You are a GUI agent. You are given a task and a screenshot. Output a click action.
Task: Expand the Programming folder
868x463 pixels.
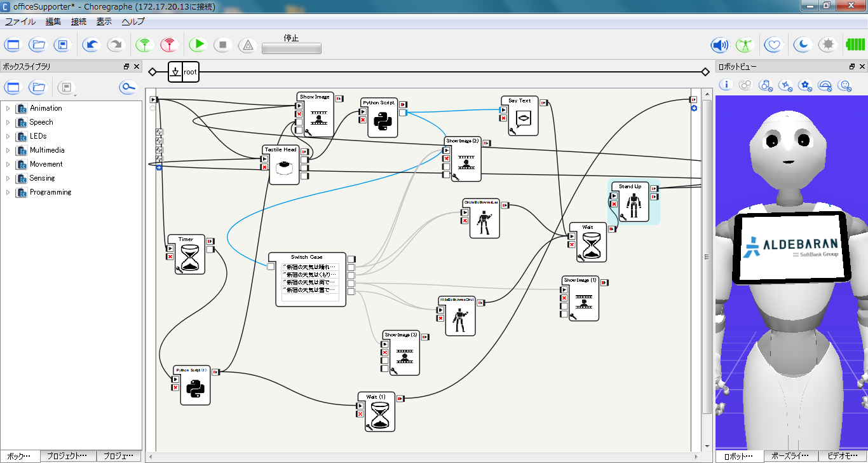[x=8, y=192]
